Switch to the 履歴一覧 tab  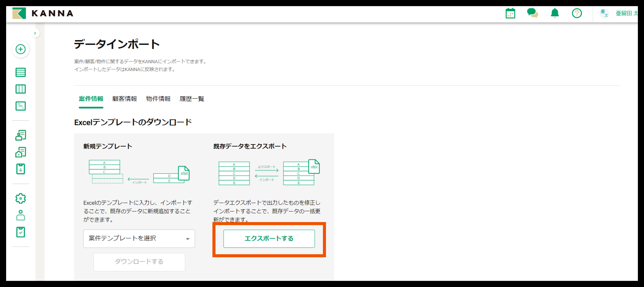(x=192, y=99)
